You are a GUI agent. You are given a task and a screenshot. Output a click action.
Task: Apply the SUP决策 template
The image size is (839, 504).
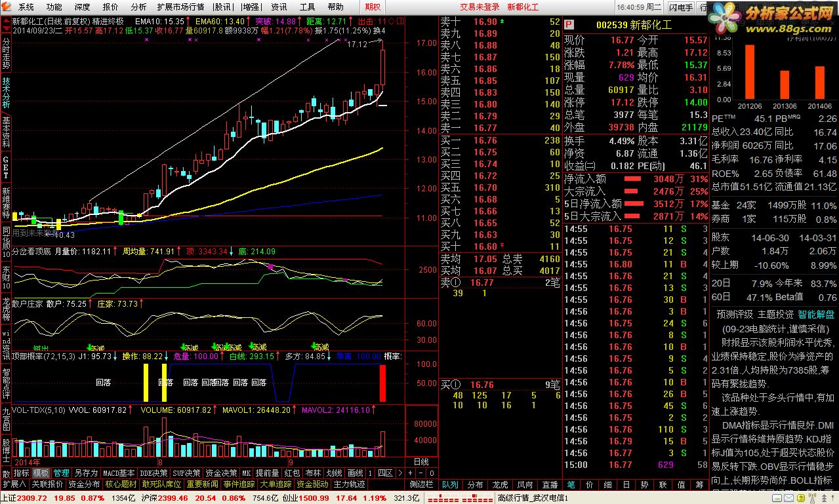[x=186, y=473]
